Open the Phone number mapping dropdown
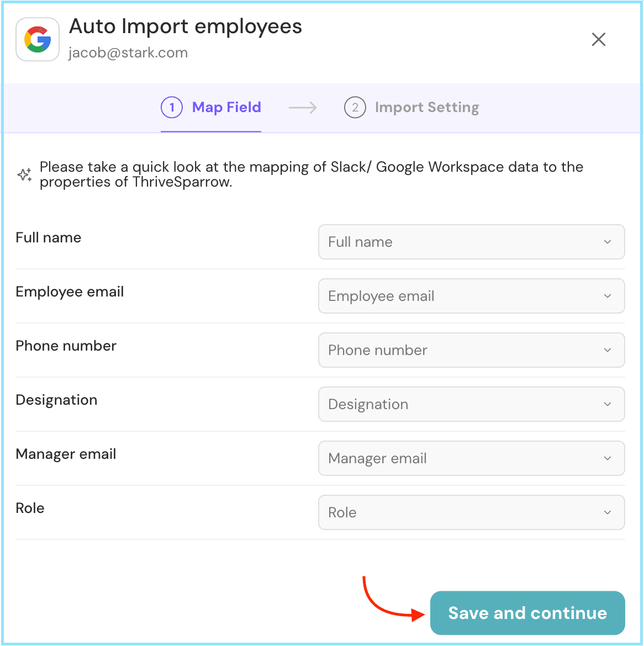The image size is (644, 646). tap(471, 350)
